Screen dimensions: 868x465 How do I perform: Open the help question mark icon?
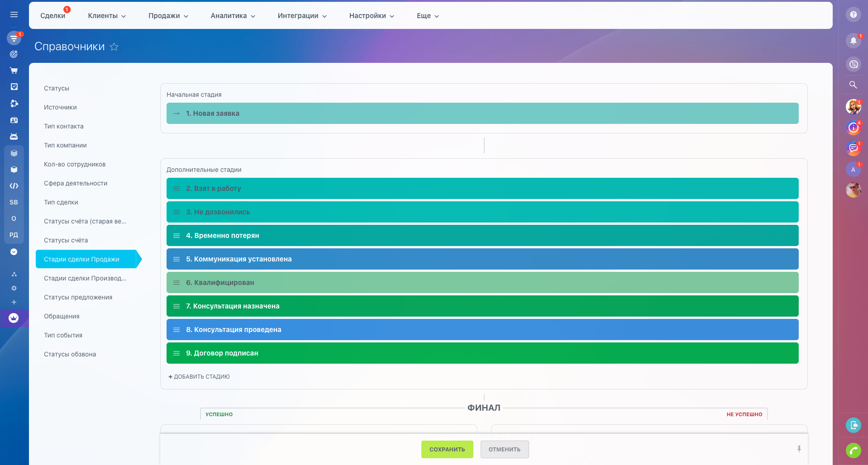[853, 14]
